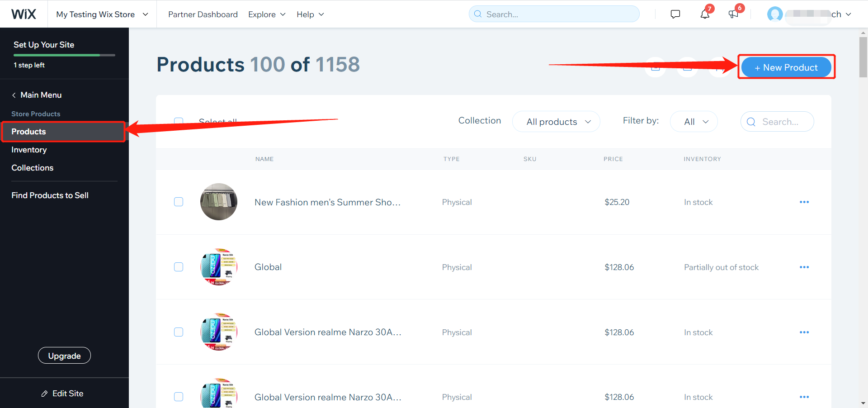Viewport: 868px width, 408px height.
Task: Open first Global Version realme Narzo 30A in stock
Action: coord(328,332)
